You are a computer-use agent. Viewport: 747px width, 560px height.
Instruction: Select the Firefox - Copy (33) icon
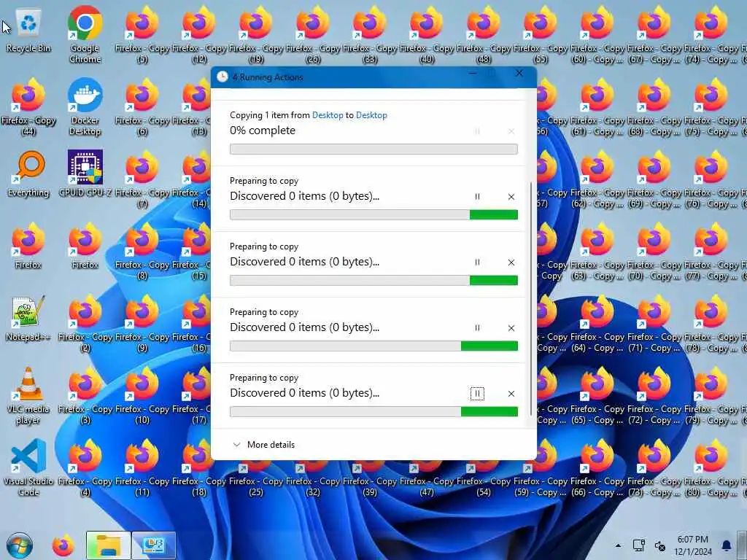[370, 34]
